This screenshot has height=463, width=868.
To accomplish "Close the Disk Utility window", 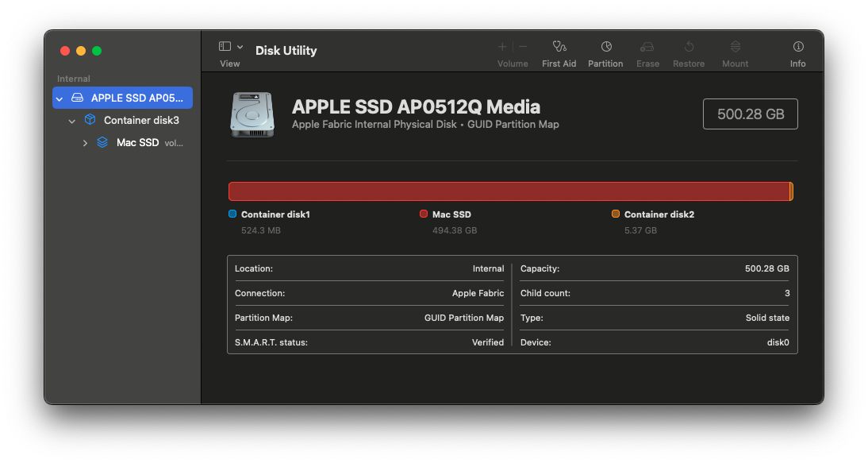I will (x=65, y=51).
